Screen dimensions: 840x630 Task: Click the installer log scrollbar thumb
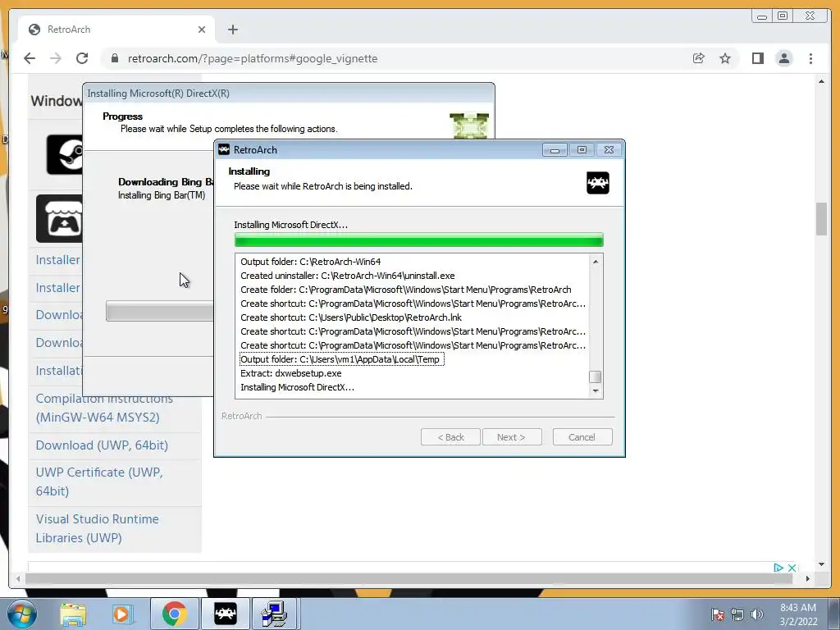(x=596, y=377)
